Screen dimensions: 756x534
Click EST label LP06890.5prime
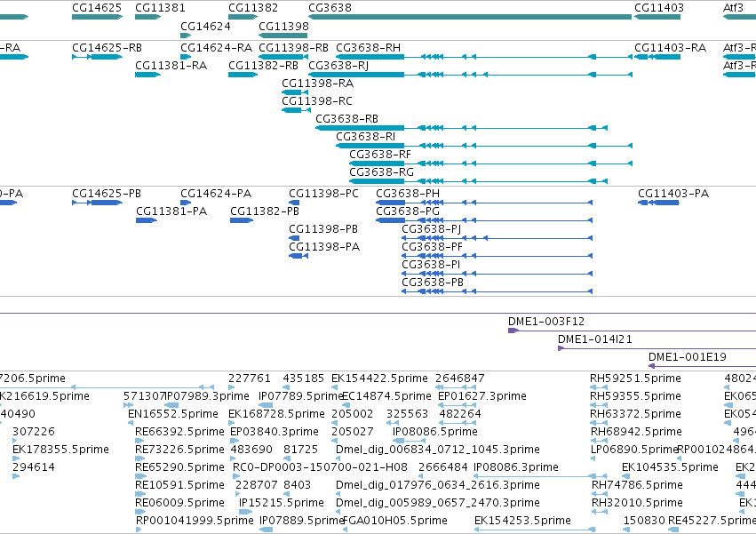point(634,450)
